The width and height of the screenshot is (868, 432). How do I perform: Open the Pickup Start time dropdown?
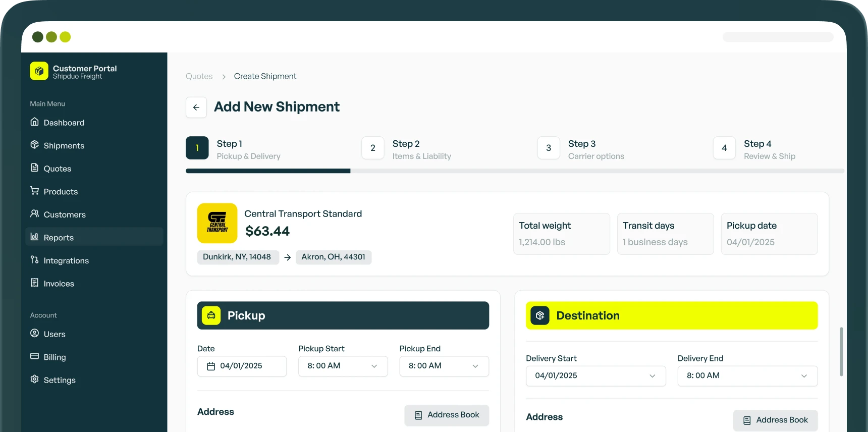[343, 366]
